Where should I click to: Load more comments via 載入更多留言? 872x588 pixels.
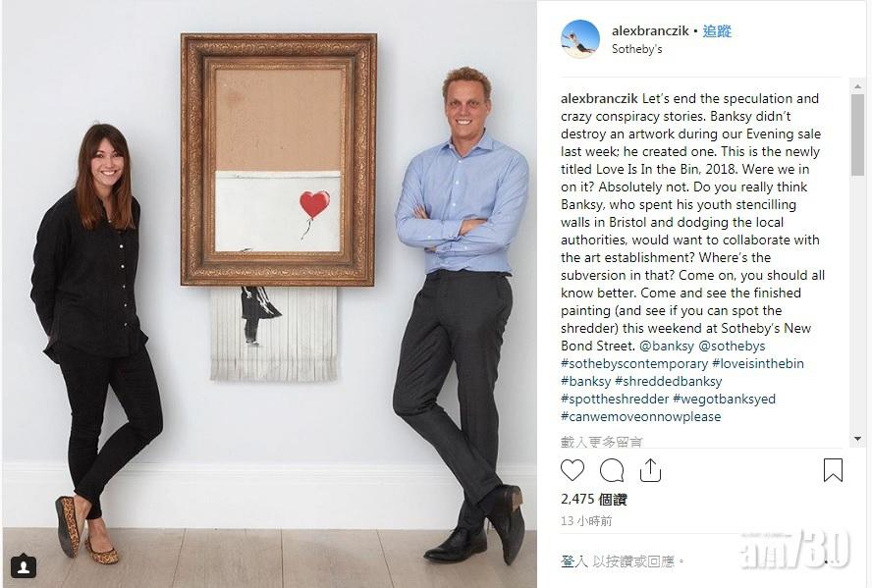(602, 442)
